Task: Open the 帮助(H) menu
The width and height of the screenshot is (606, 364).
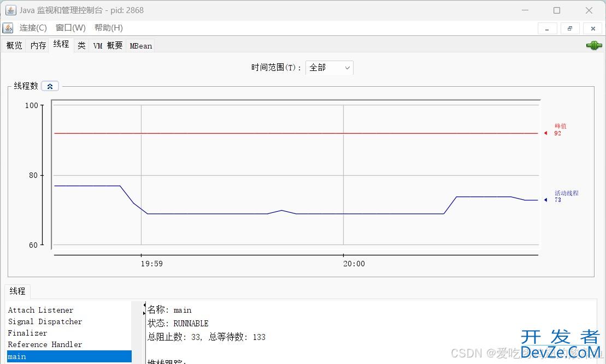Action: (108, 28)
